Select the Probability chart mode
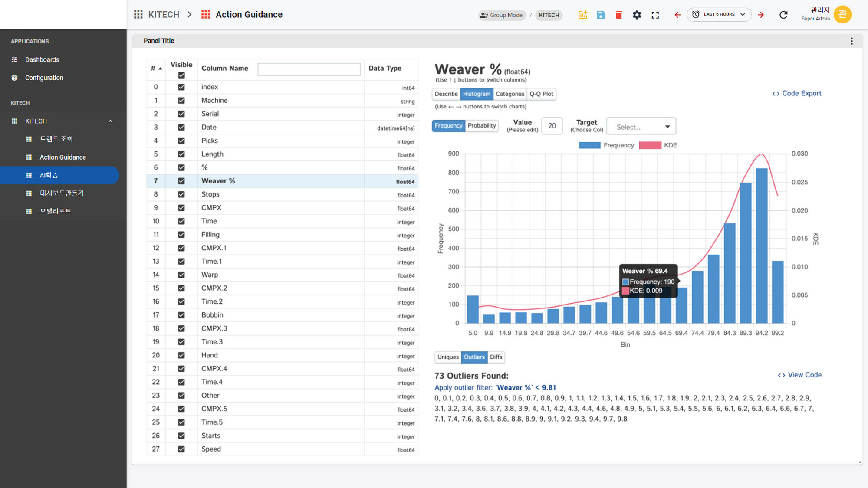 482,126
